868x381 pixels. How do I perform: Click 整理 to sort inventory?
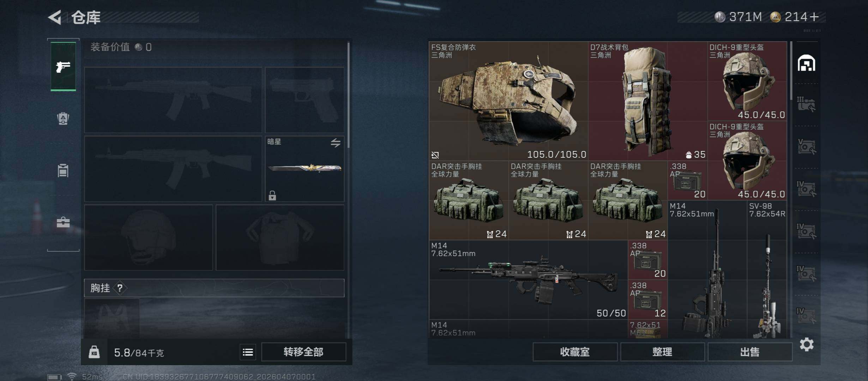pos(662,352)
